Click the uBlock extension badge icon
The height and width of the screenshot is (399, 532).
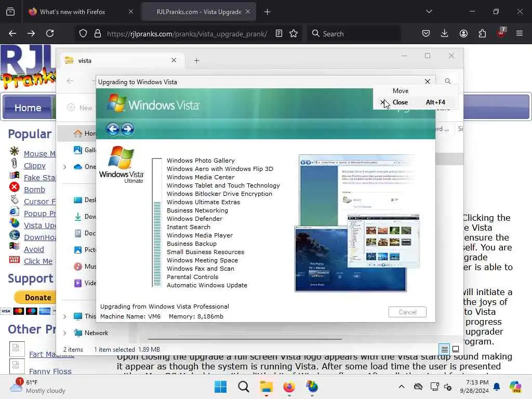click(x=501, y=33)
